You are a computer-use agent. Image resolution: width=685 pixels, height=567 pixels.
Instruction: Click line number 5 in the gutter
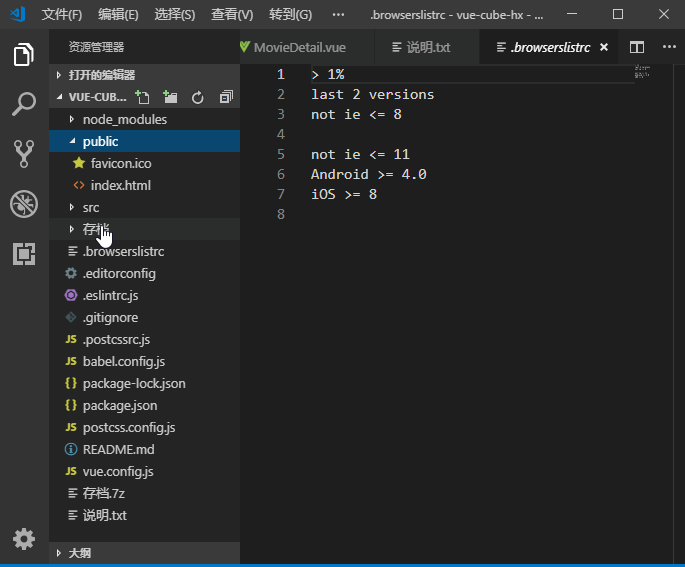point(280,154)
